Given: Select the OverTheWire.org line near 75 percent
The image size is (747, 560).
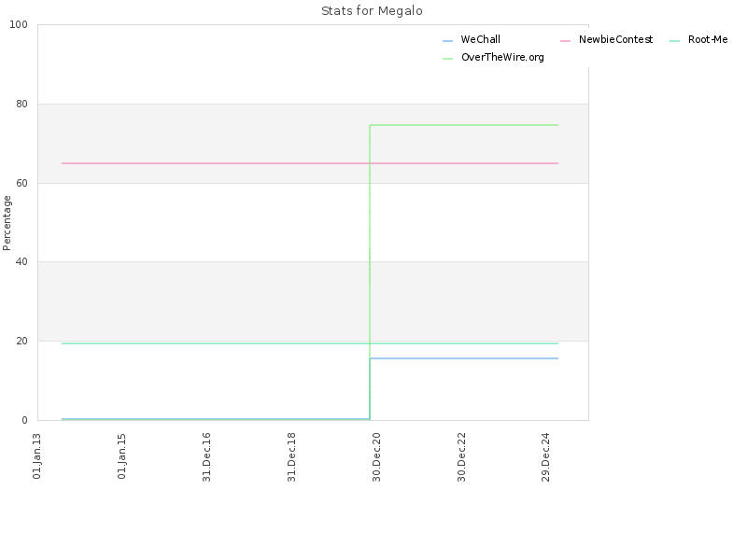Looking at the screenshot, I should 464,125.
